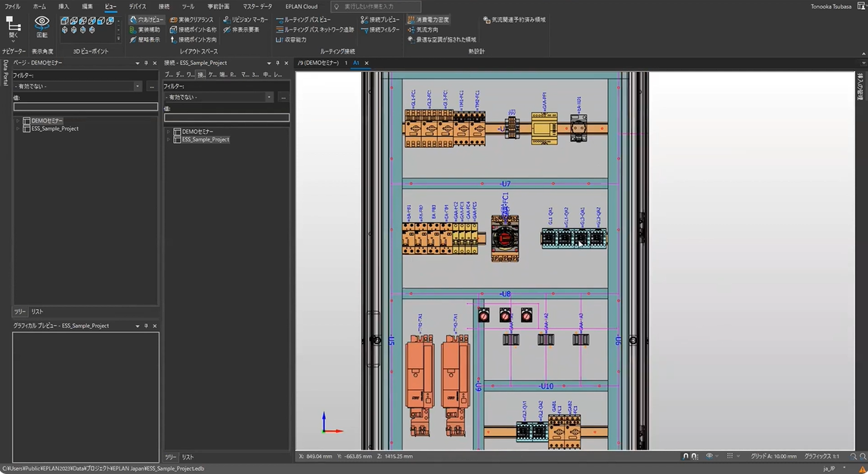The image size is (868, 474).
Task: Open the layer visibility dropdown in status bar
Action: pos(715,456)
